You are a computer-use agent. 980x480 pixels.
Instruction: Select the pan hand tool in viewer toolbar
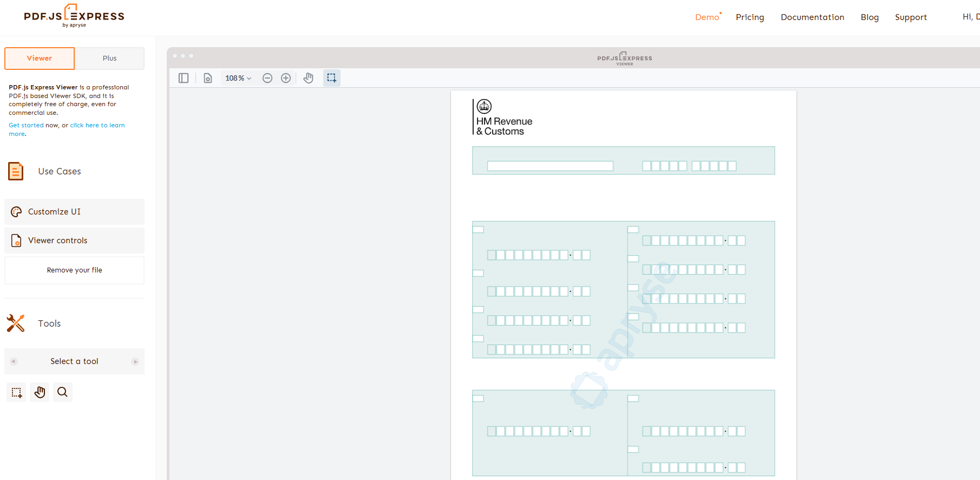click(309, 78)
